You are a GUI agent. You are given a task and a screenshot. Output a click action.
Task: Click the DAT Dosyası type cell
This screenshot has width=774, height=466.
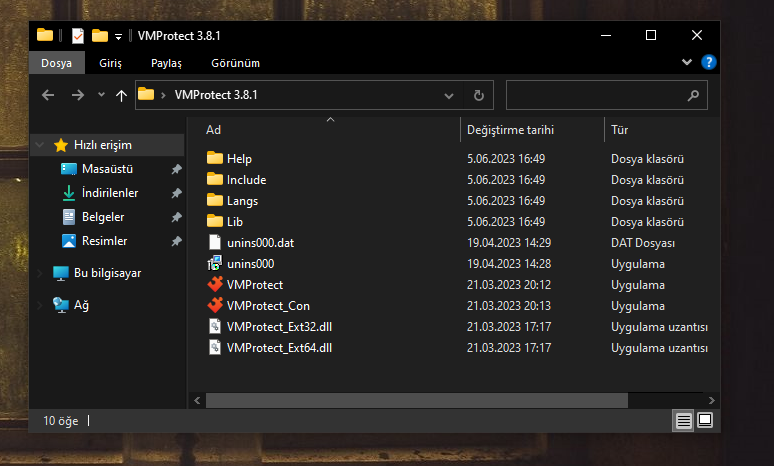643,243
